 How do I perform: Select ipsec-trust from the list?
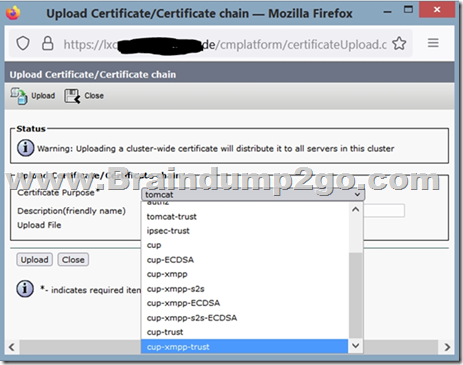coord(245,231)
